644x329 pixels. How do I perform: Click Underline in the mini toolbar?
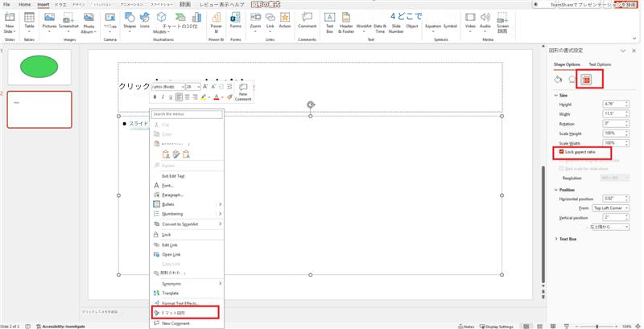pyautogui.click(x=171, y=97)
